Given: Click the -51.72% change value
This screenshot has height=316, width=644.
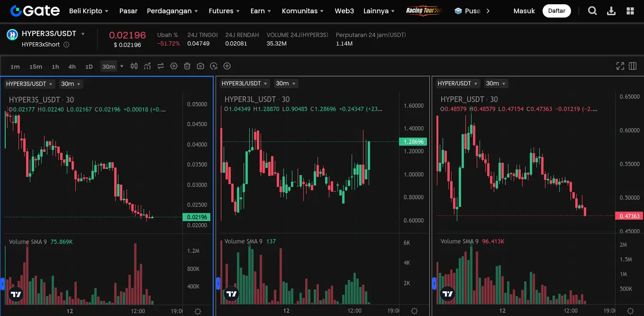Looking at the screenshot, I should [169, 44].
